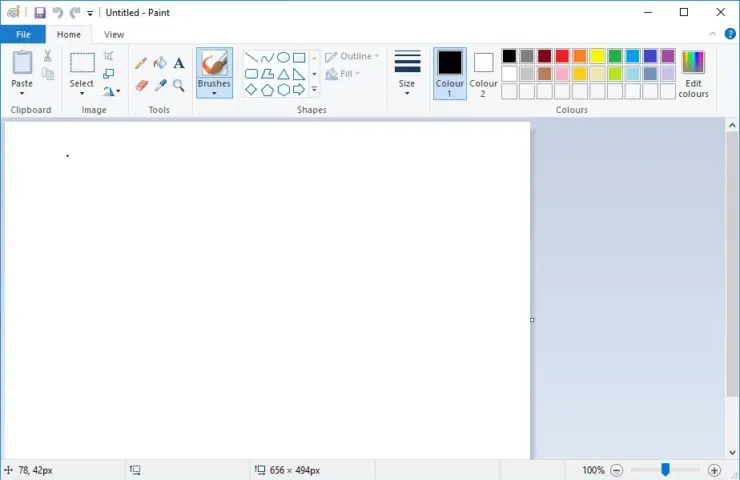Screen dimensions: 740x480
Task: Open the Select dropdown arrow
Action: pos(82,94)
